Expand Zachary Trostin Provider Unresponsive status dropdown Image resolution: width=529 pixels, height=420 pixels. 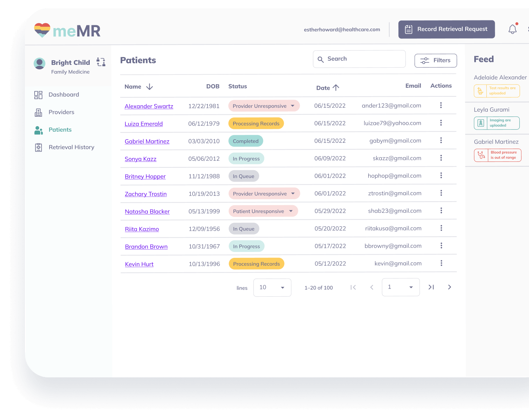point(293,194)
